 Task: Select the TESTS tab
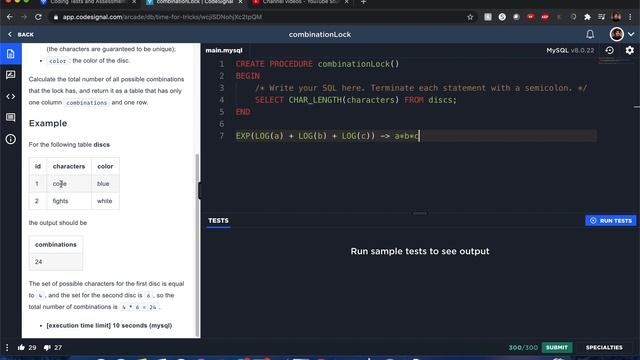[x=218, y=220]
